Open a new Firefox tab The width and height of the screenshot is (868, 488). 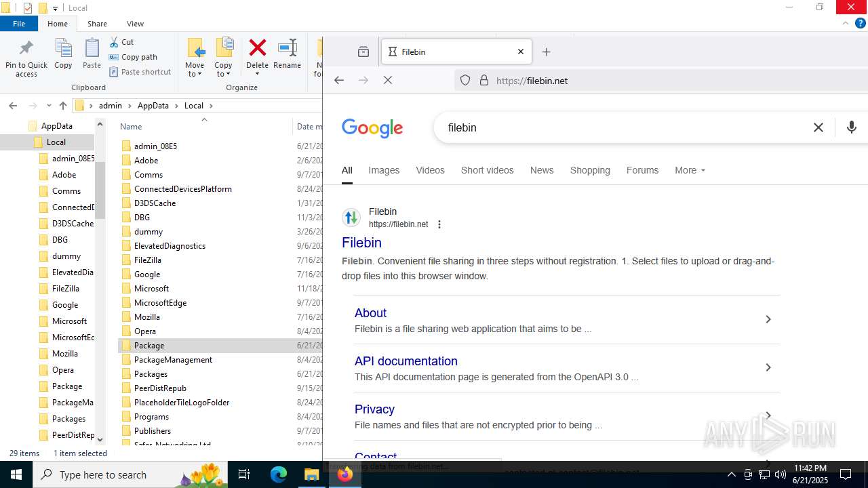point(547,52)
